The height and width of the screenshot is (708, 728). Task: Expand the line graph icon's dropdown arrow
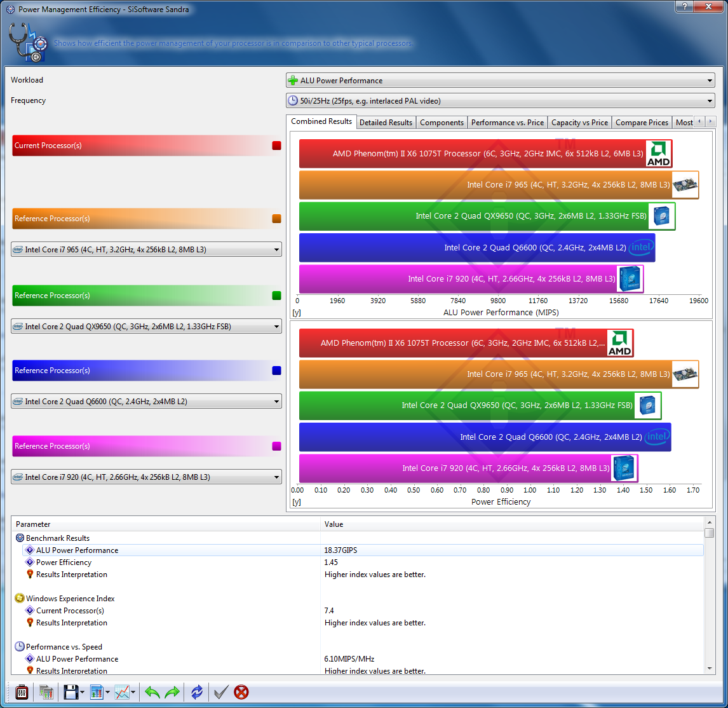point(133,693)
